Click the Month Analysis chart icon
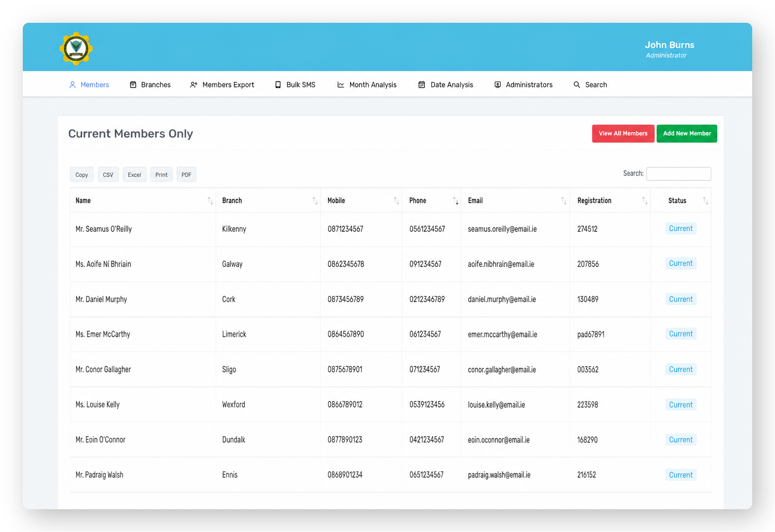This screenshot has width=775, height=532. (x=340, y=85)
